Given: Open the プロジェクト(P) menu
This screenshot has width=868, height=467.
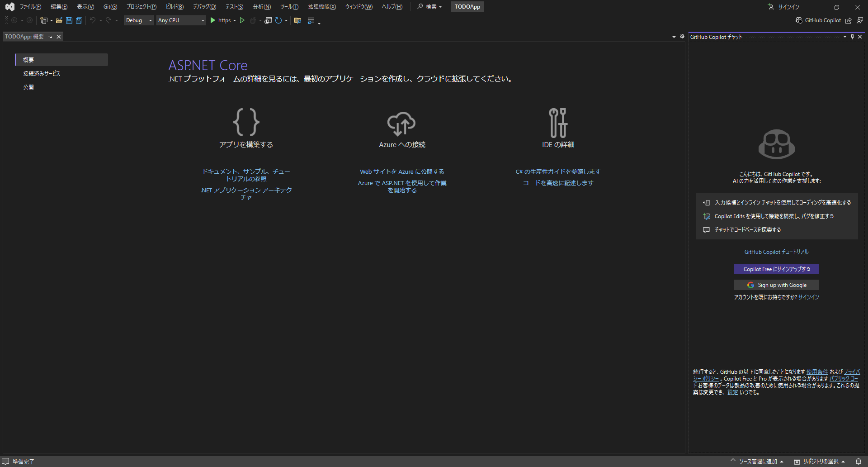Looking at the screenshot, I should (142, 7).
